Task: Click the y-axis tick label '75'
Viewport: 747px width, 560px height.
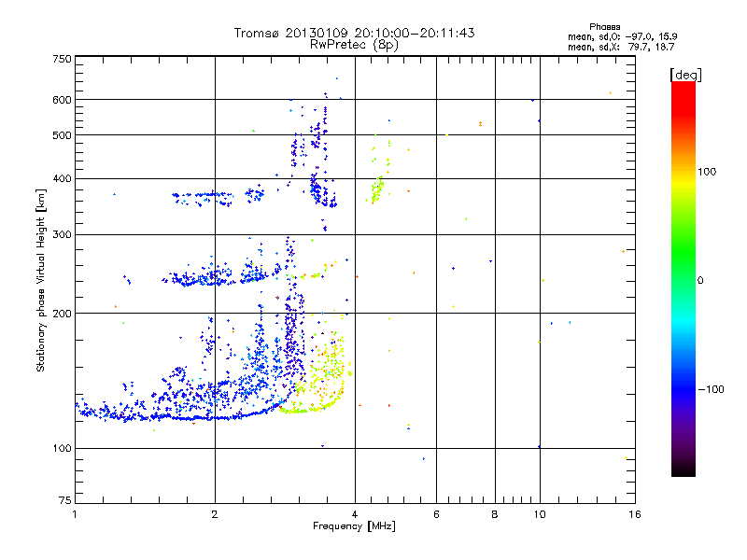Action: (65, 500)
